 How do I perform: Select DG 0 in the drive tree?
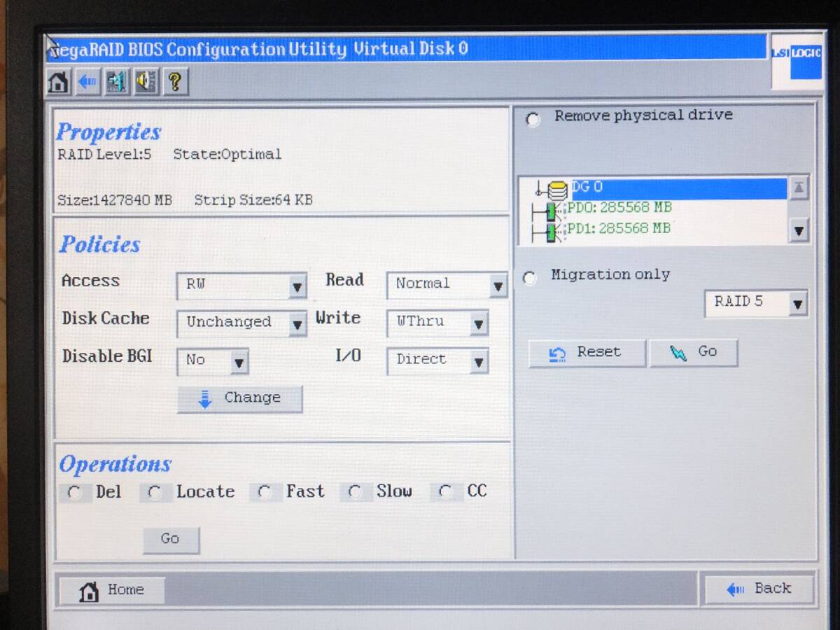678,188
